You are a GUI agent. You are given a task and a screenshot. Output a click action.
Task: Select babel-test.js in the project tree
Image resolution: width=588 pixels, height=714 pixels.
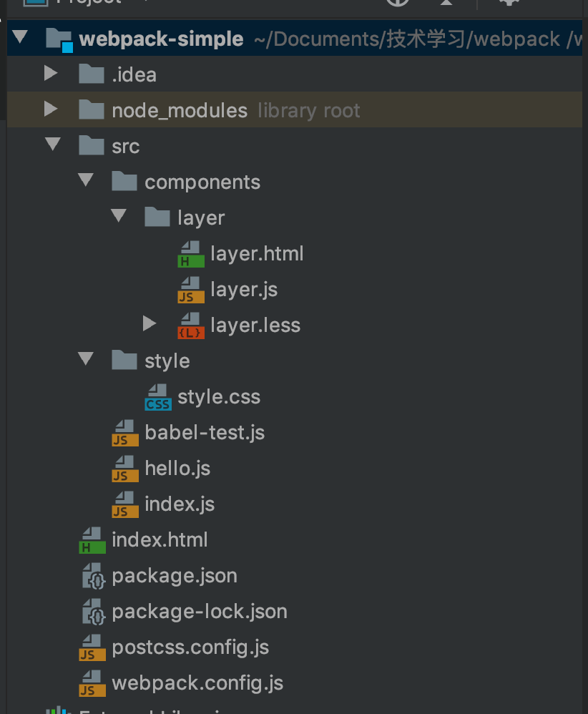pos(204,433)
